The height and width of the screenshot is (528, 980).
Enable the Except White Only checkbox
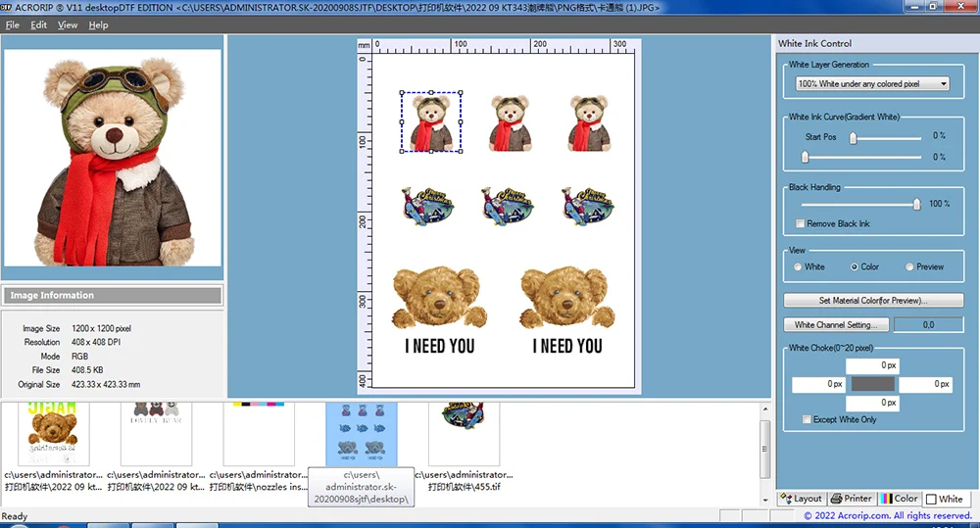coord(807,419)
